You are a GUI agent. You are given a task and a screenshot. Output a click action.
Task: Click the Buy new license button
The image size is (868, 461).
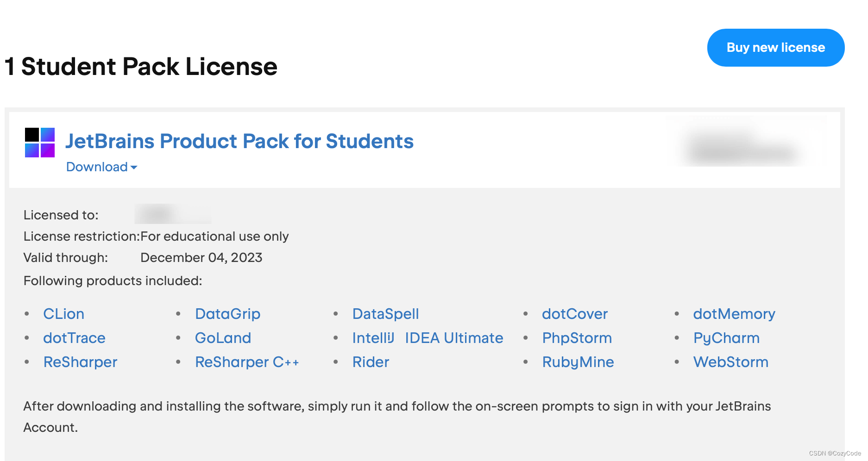(775, 48)
